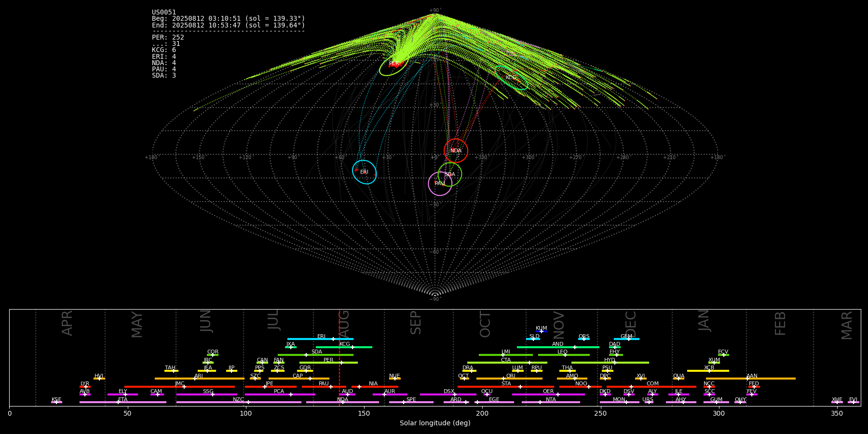The width and height of the screenshot is (868, 434).
Task: Select the GEM shower bar in timeline
Action: [626, 339]
